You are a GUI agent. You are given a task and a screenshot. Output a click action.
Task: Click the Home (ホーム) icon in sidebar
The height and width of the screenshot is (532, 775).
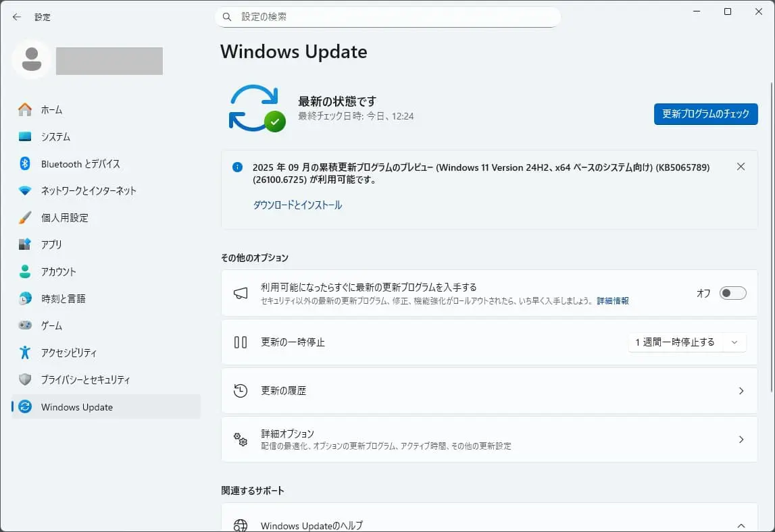click(25, 109)
